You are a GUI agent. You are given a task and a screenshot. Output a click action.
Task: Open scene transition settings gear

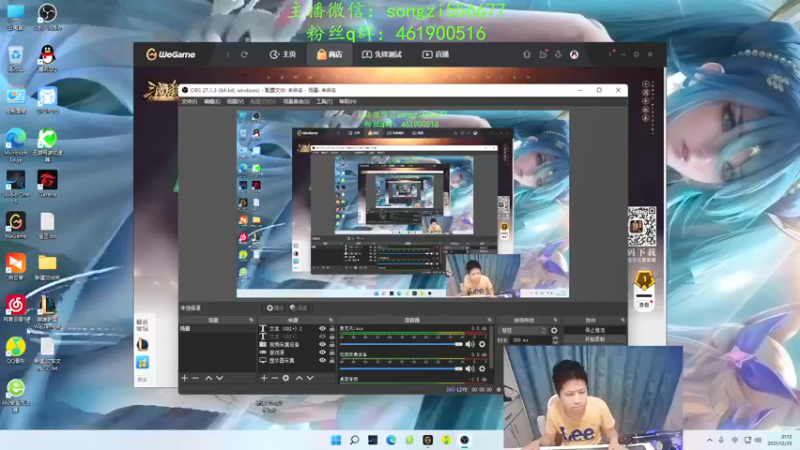click(x=554, y=331)
